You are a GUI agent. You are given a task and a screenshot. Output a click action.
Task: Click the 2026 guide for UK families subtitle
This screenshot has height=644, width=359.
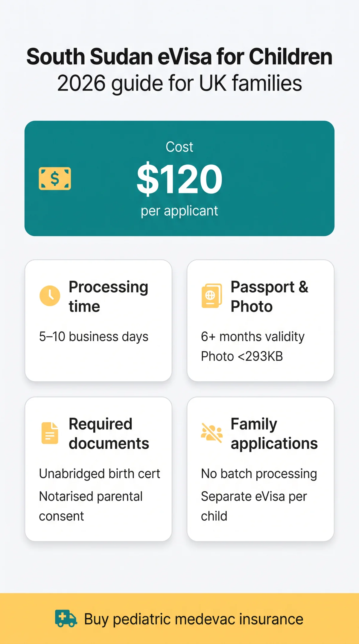[x=180, y=83]
